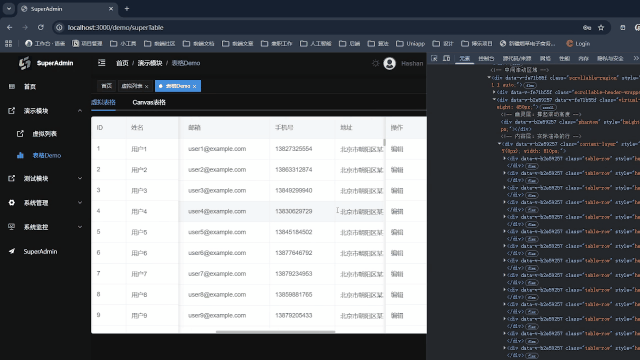Click the browser back arrow

(x=9, y=27)
